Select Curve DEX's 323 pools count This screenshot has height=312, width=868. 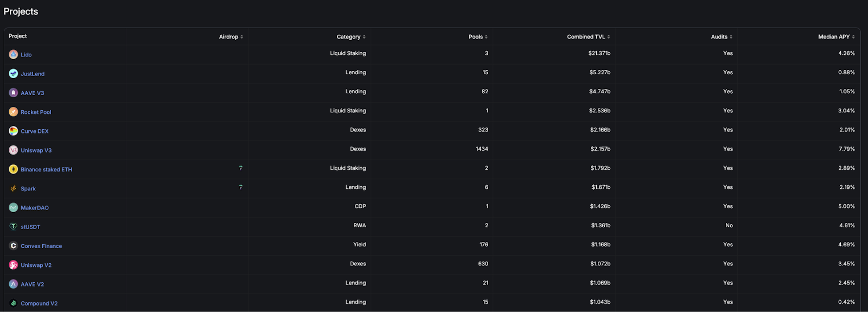coord(483,130)
